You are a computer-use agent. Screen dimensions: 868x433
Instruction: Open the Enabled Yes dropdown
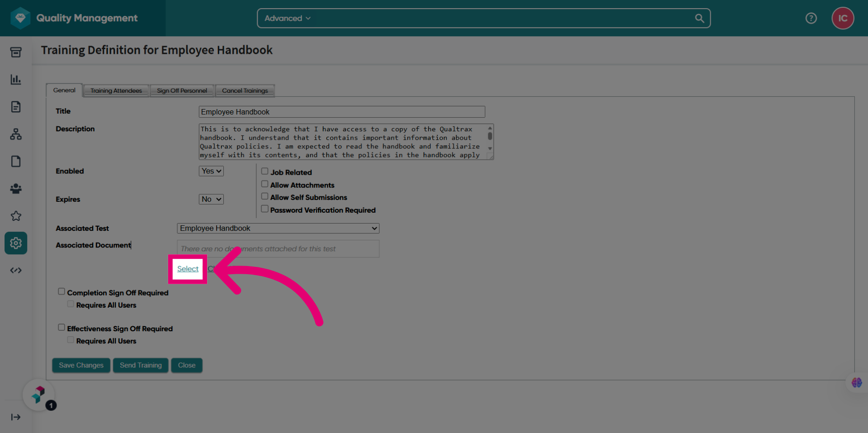(211, 171)
